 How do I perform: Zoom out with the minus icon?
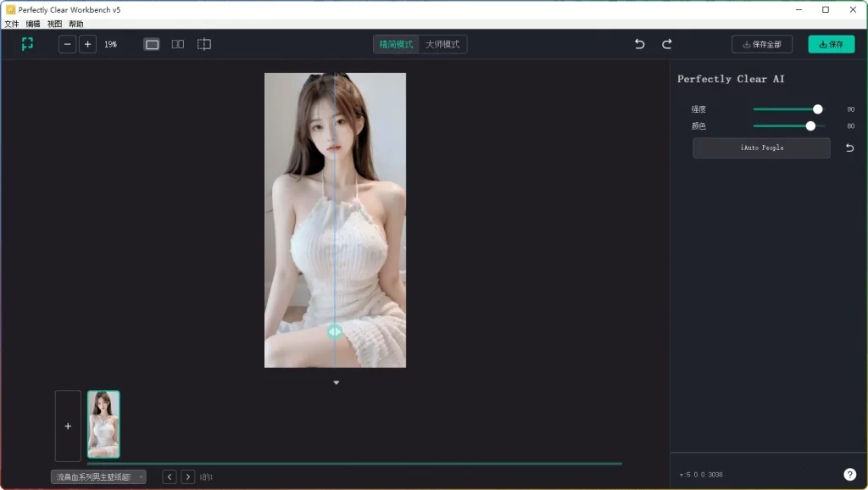click(x=67, y=43)
